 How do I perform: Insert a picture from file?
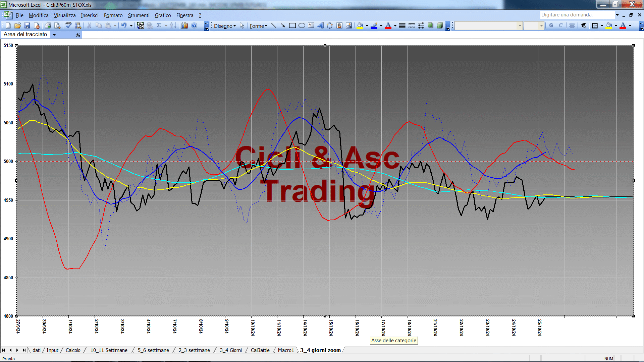coord(349,25)
